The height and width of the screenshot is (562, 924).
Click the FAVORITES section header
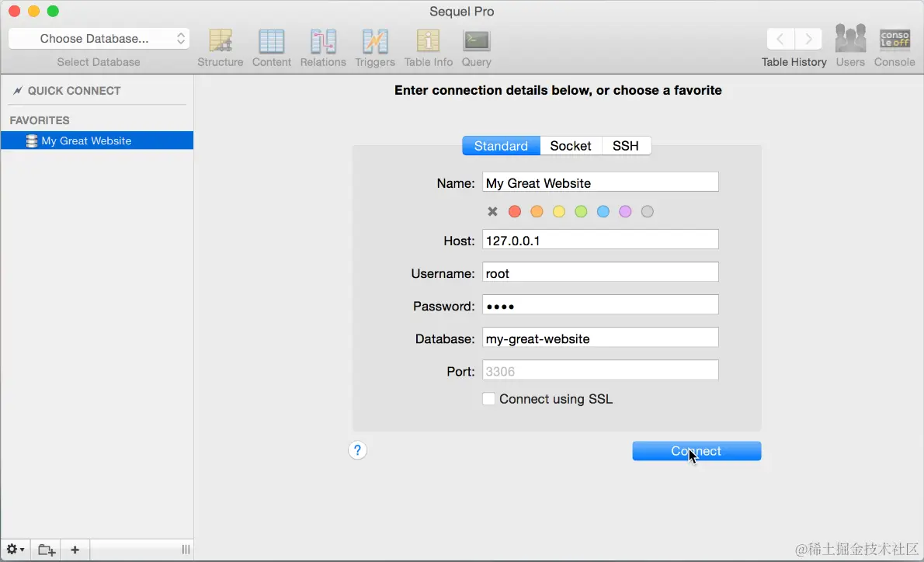pos(40,120)
